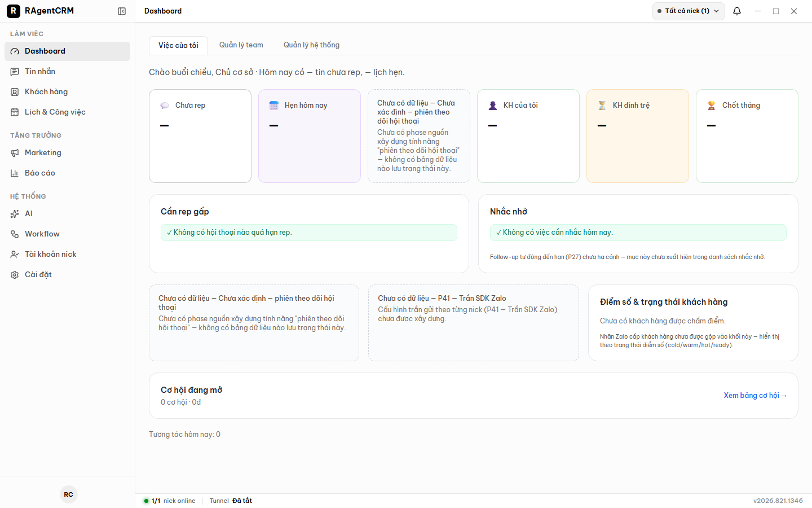Click the Khách hàng contact icon
Image resolution: width=812 pixels, height=508 pixels.
tap(15, 92)
